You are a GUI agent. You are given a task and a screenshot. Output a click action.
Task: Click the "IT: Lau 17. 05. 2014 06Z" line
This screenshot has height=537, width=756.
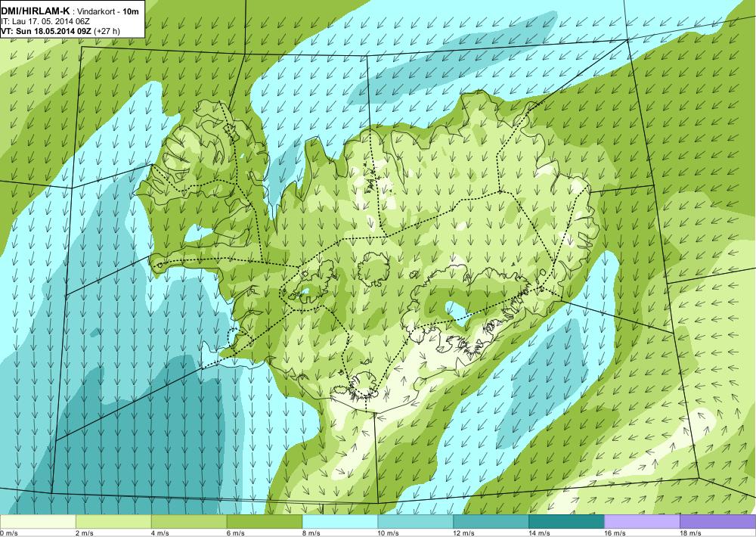tap(45, 21)
